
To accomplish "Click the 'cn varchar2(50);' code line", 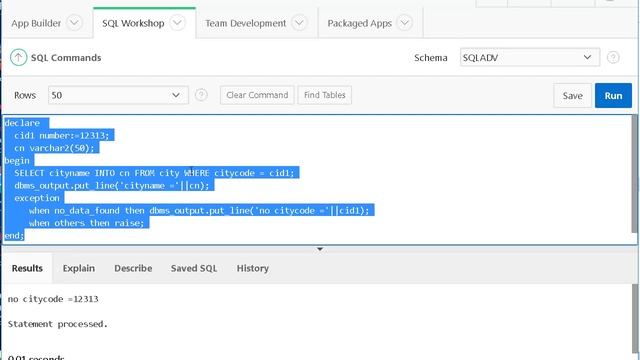I will (54, 148).
